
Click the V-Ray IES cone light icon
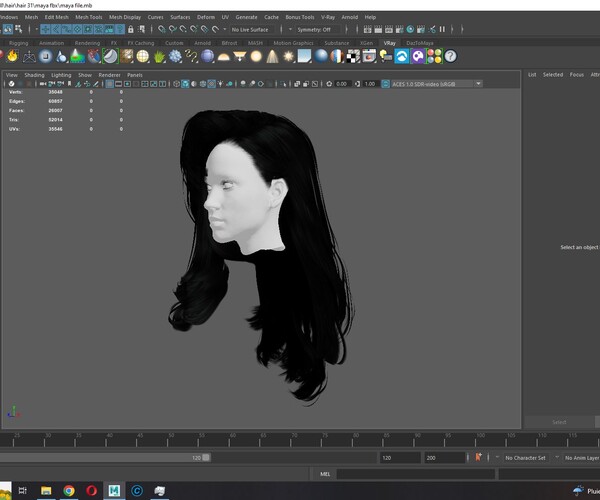[x=272, y=56]
